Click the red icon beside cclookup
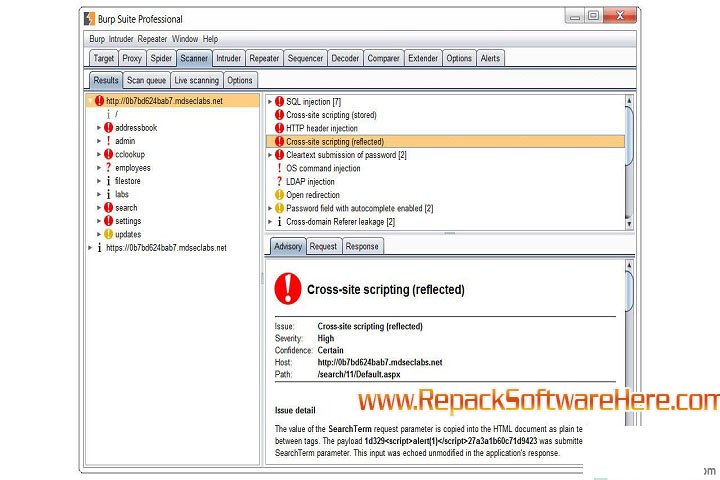The image size is (720, 480). tap(108, 154)
